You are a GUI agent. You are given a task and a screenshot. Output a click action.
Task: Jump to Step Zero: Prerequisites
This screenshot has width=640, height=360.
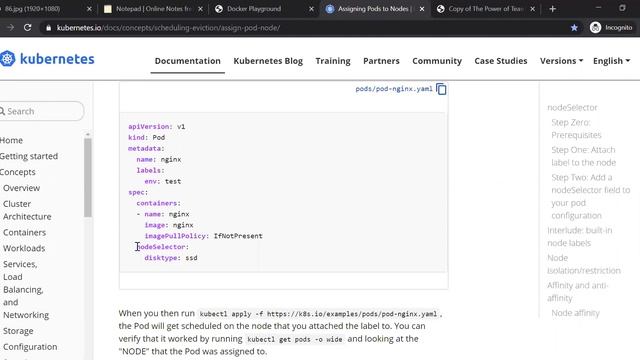(576, 129)
